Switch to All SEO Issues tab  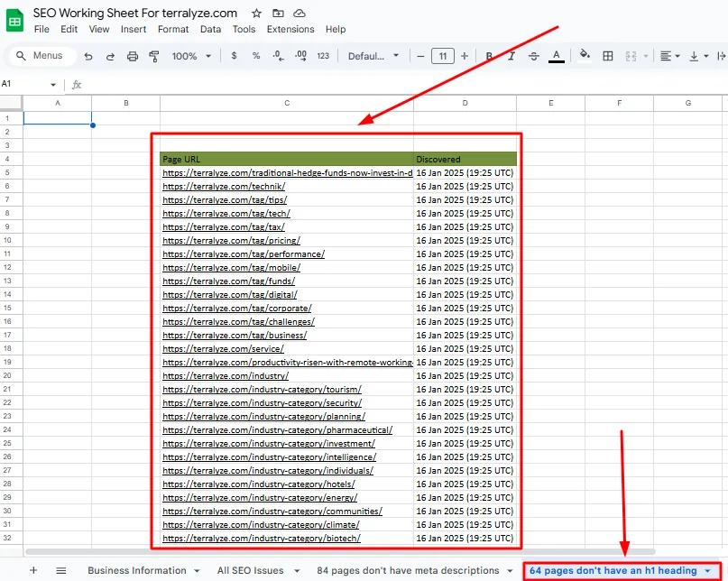[x=250, y=570]
